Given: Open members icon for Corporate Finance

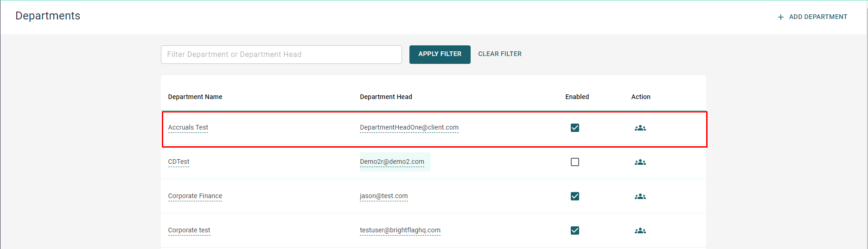Looking at the screenshot, I should (x=640, y=196).
